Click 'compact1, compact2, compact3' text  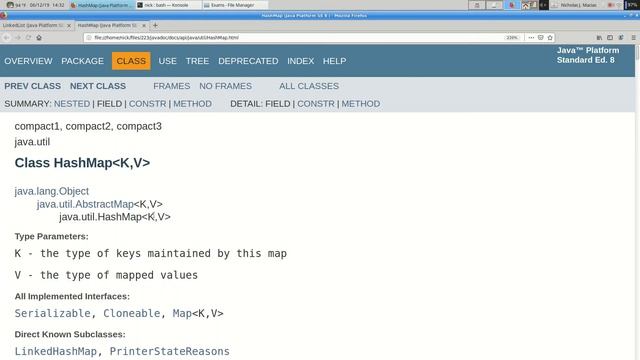pyautogui.click(x=88, y=126)
